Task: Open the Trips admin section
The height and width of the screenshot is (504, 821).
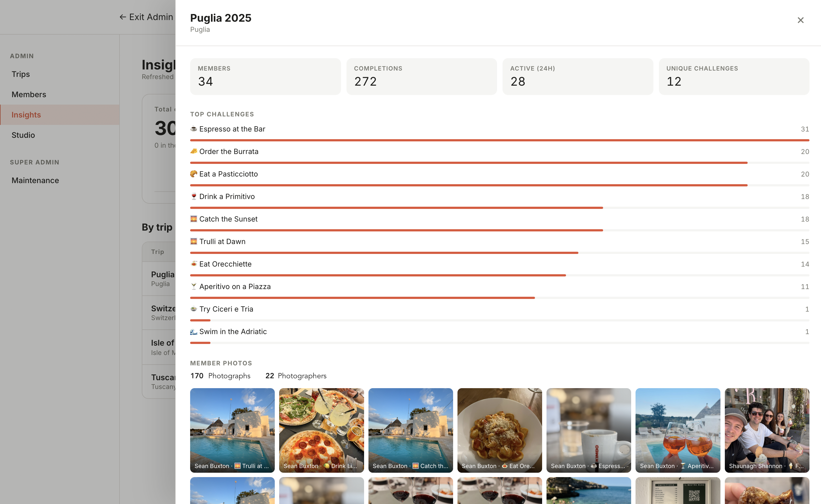Action: pos(21,74)
